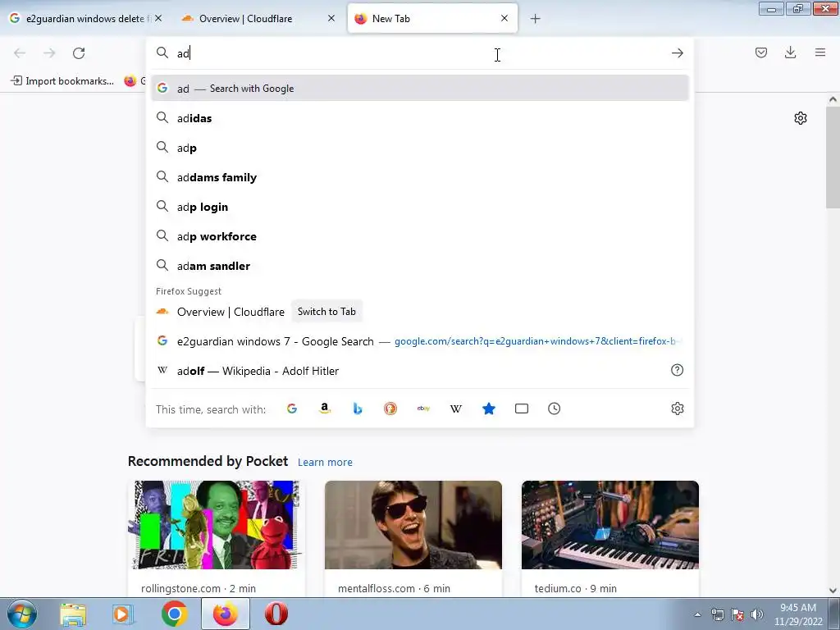
Task: Search this time with Google icon
Action: pos(292,409)
